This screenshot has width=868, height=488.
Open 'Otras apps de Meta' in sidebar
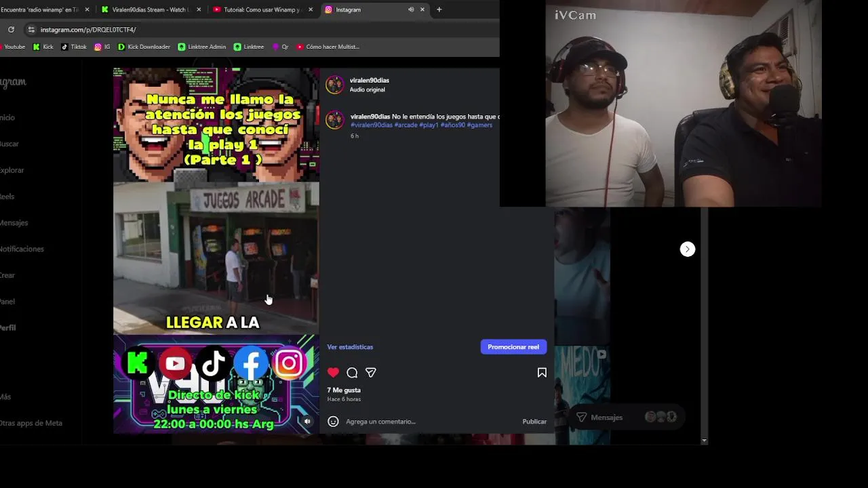[31, 423]
